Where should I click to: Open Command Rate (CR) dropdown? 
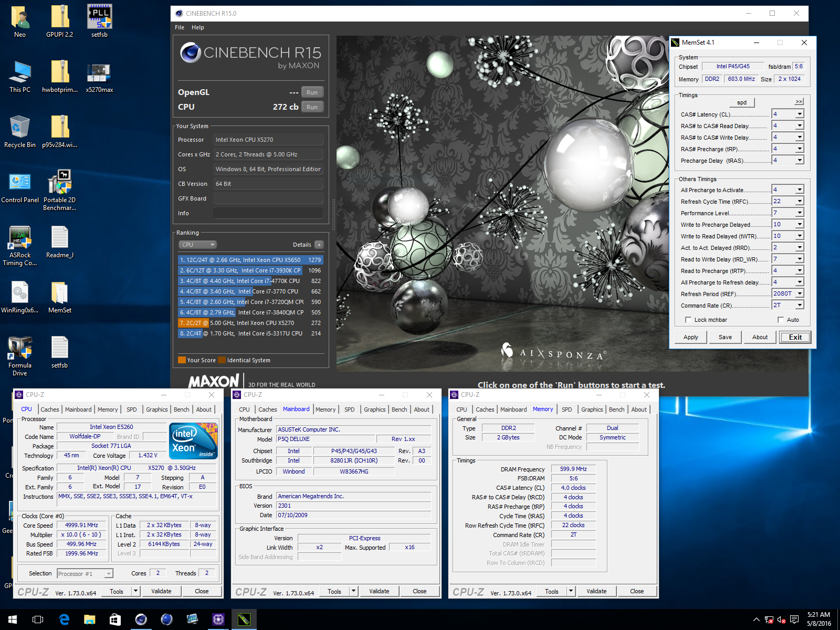(800, 305)
